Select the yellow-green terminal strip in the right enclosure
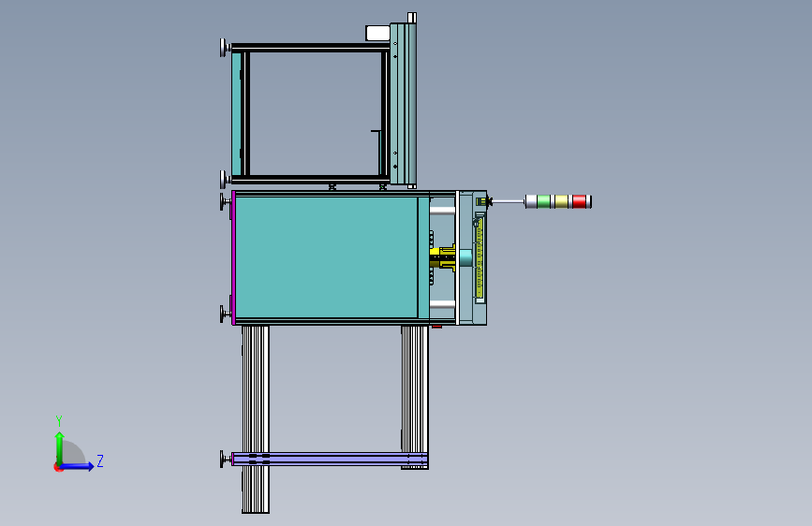The width and height of the screenshot is (812, 526). point(480,257)
